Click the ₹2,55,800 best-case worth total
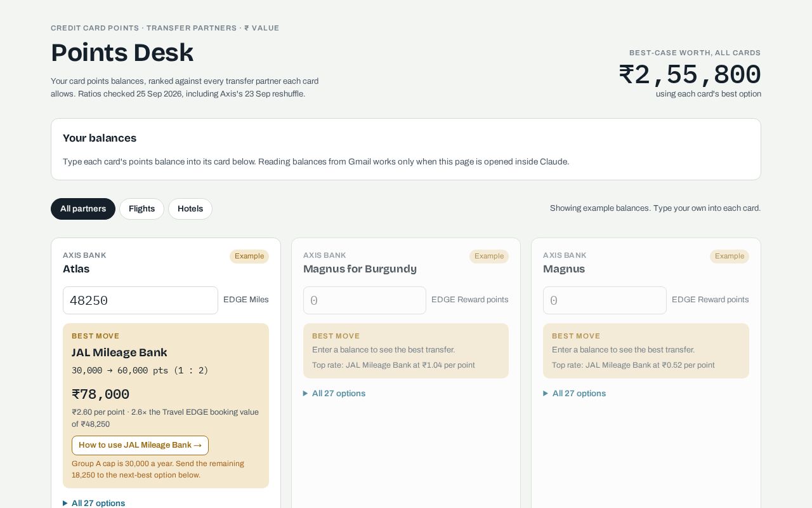The width and height of the screenshot is (812, 508). click(x=690, y=75)
